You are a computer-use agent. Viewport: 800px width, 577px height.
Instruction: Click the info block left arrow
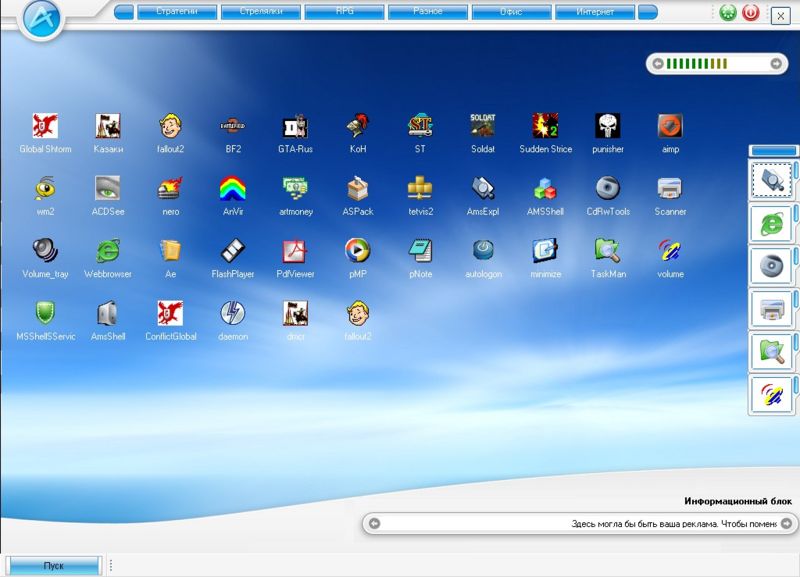tap(374, 523)
